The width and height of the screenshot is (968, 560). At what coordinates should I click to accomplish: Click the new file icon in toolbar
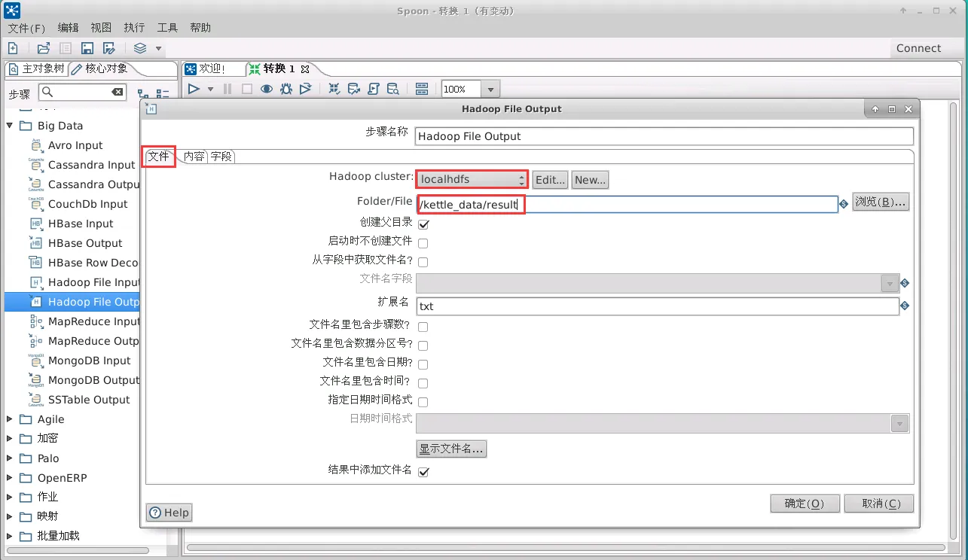(13, 48)
